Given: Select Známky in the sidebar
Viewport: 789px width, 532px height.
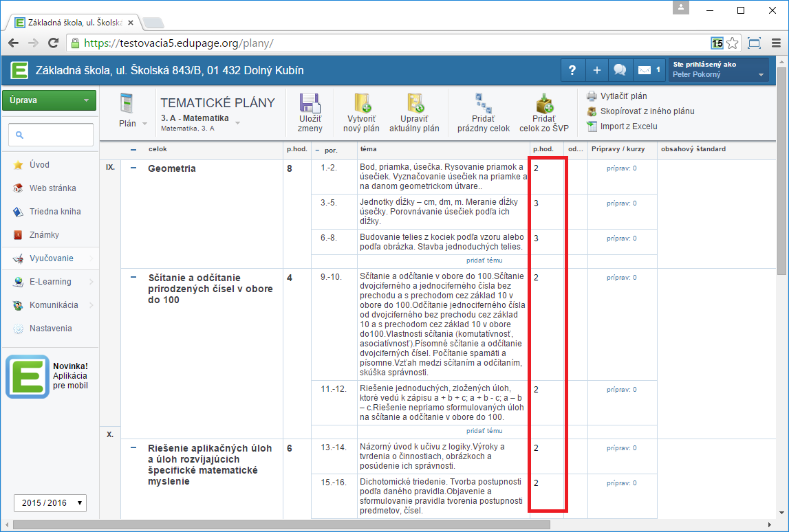Looking at the screenshot, I should click(44, 235).
